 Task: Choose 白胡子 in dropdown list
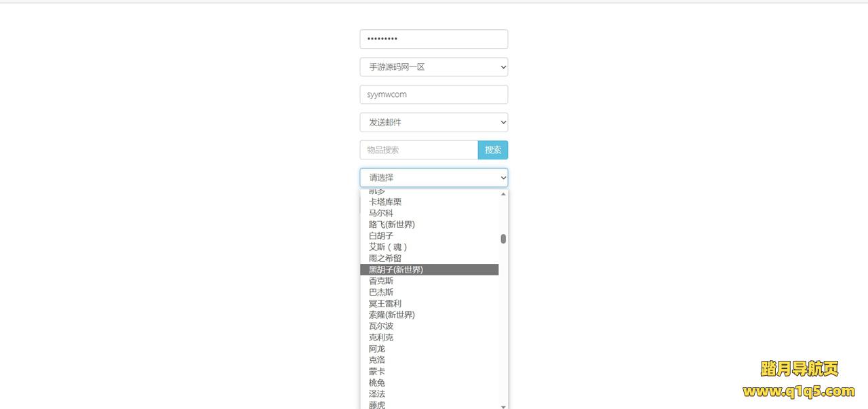(x=381, y=236)
